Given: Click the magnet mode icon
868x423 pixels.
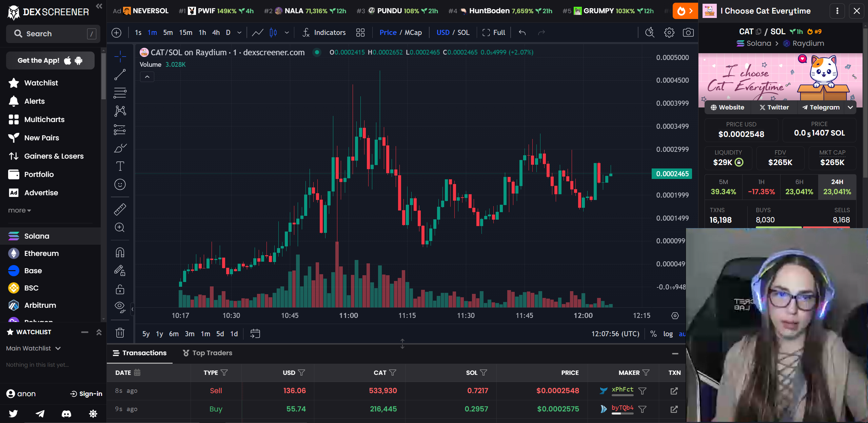Looking at the screenshot, I should tap(120, 253).
